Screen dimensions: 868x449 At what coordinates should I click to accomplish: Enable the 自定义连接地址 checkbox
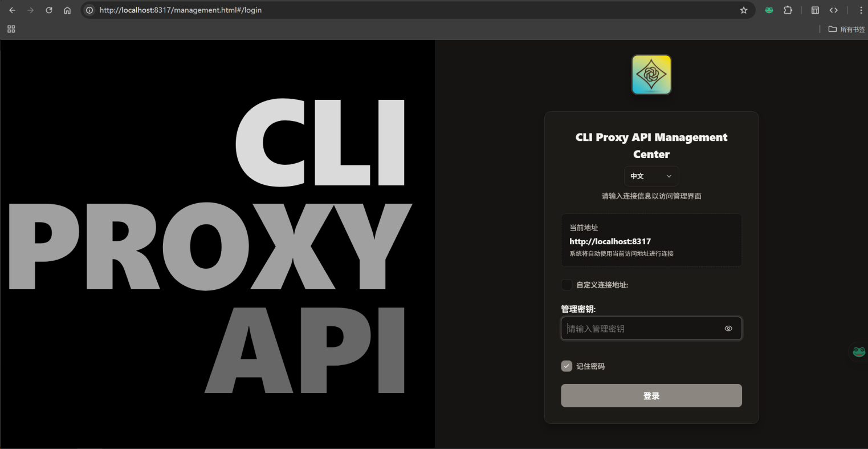567,285
